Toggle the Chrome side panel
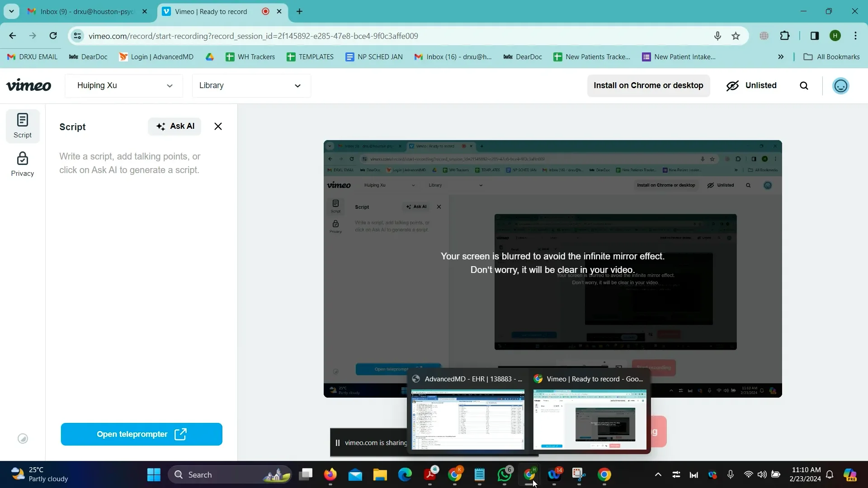Viewport: 868px width, 488px height. [x=814, y=36]
